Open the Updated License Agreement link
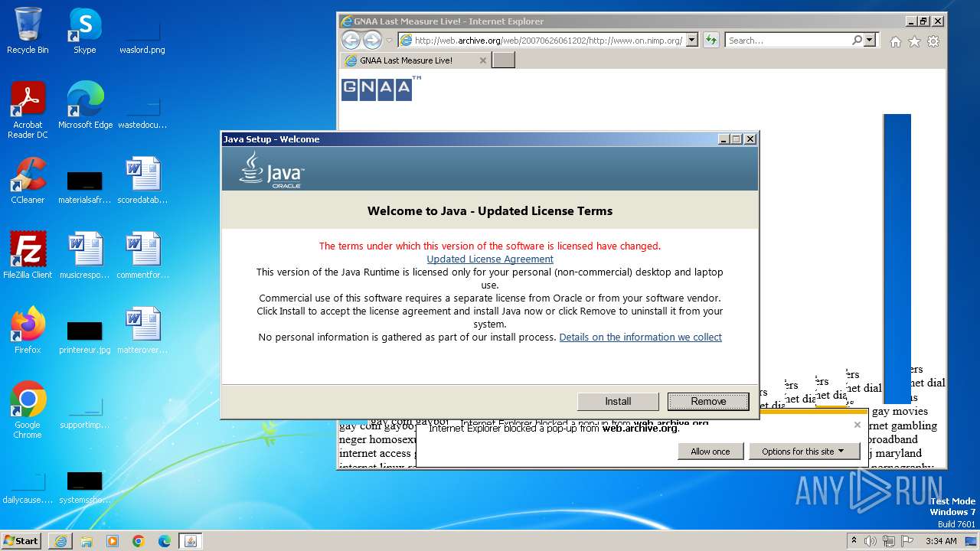Viewport: 980px width, 551px height. pos(490,259)
